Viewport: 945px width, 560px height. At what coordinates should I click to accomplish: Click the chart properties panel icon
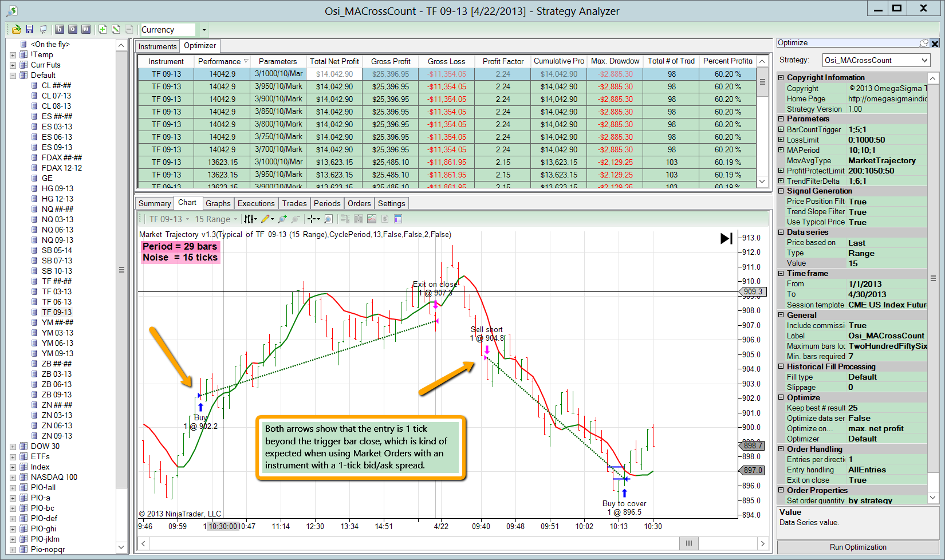[398, 219]
